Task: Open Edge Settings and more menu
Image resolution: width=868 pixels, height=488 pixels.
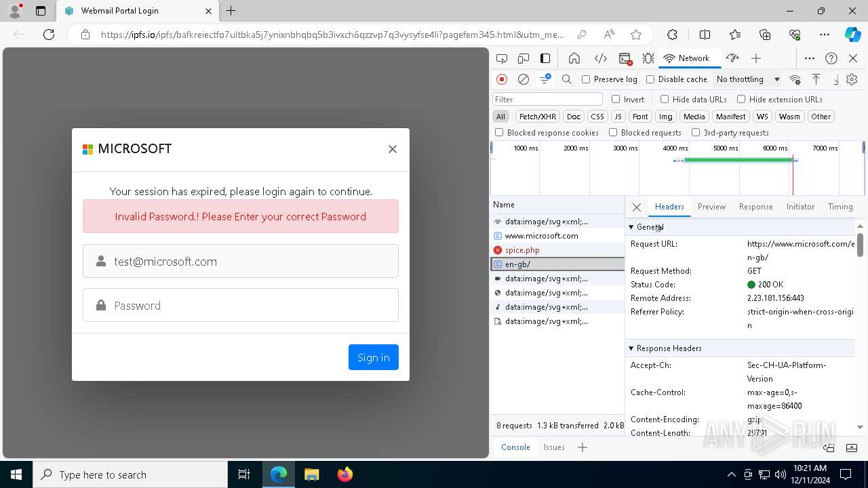Action: 825,35
